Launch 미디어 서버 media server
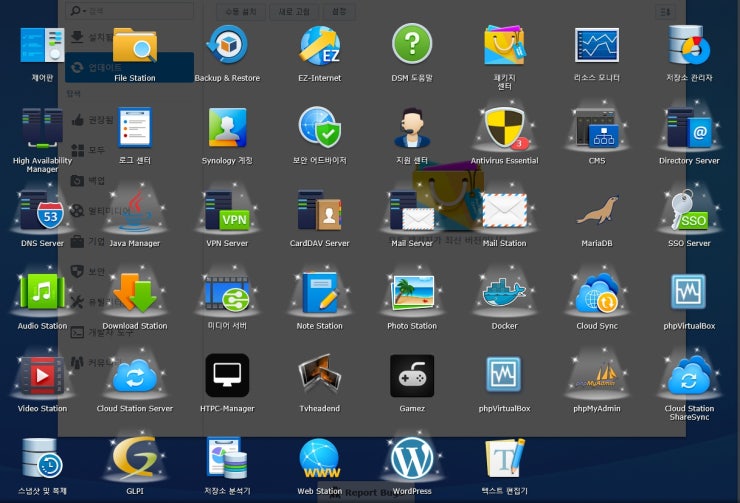 pos(227,293)
